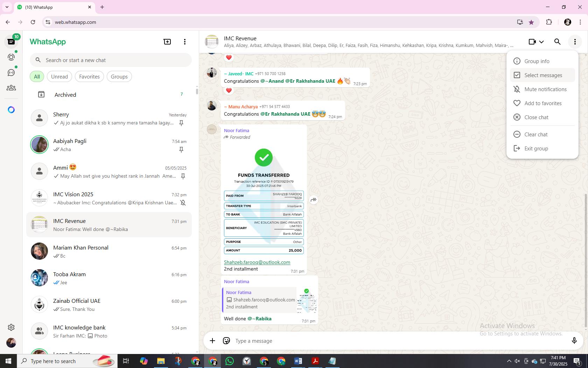Viewport: 588px width, 368px height.
Task: Open Word from the Windows taskbar
Action: pos(298,361)
